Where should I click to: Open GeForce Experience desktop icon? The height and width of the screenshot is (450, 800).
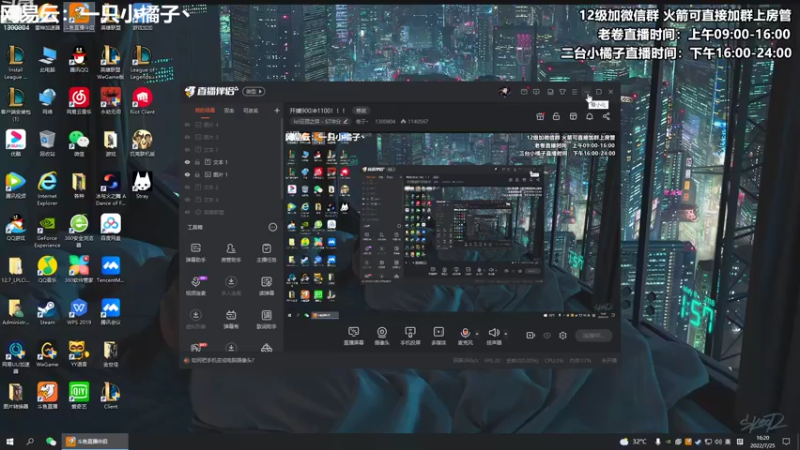point(47,231)
